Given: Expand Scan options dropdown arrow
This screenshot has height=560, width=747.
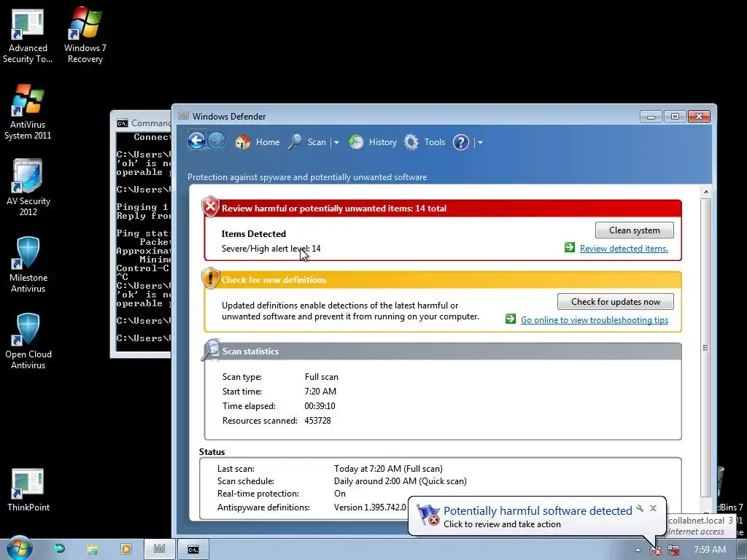Looking at the screenshot, I should pos(336,142).
